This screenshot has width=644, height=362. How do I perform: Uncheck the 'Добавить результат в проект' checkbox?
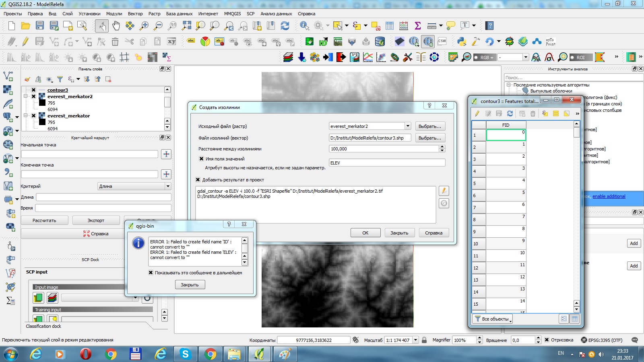(x=198, y=180)
